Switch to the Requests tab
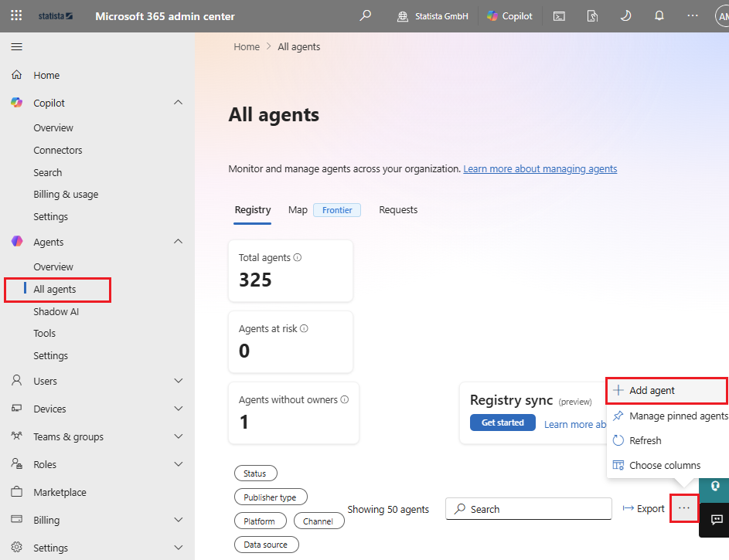729x560 pixels. (x=398, y=210)
